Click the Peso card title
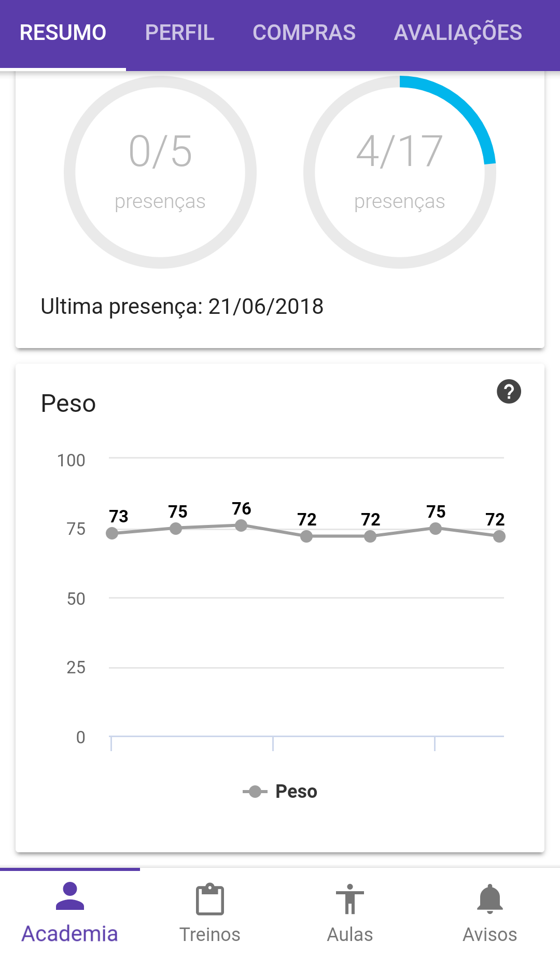 (x=68, y=404)
